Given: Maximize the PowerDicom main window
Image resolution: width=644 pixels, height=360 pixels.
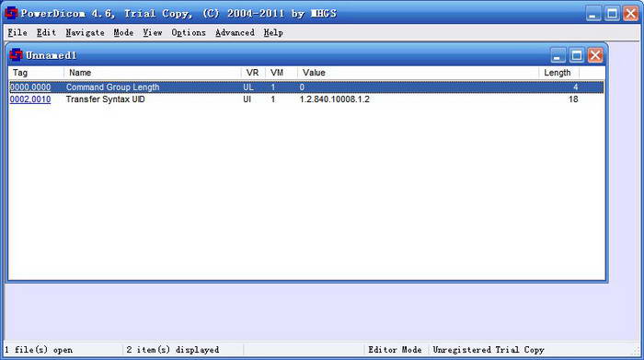Looking at the screenshot, I should pyautogui.click(x=612, y=14).
